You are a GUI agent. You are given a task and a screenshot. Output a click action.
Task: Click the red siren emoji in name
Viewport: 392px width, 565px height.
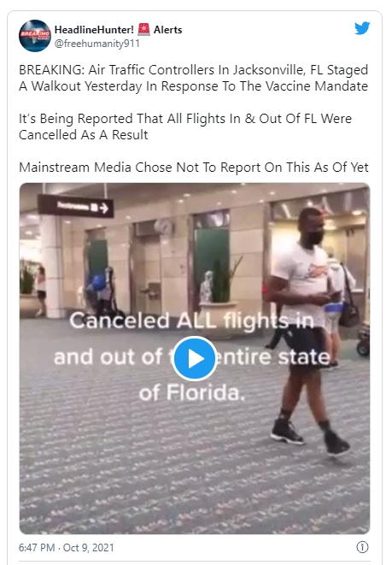(x=143, y=29)
